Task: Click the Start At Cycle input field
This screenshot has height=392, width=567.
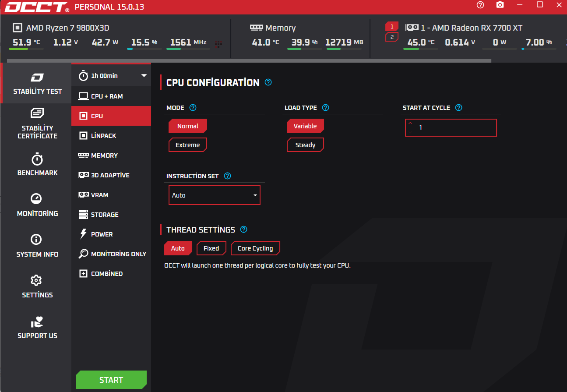Action: pos(451,127)
